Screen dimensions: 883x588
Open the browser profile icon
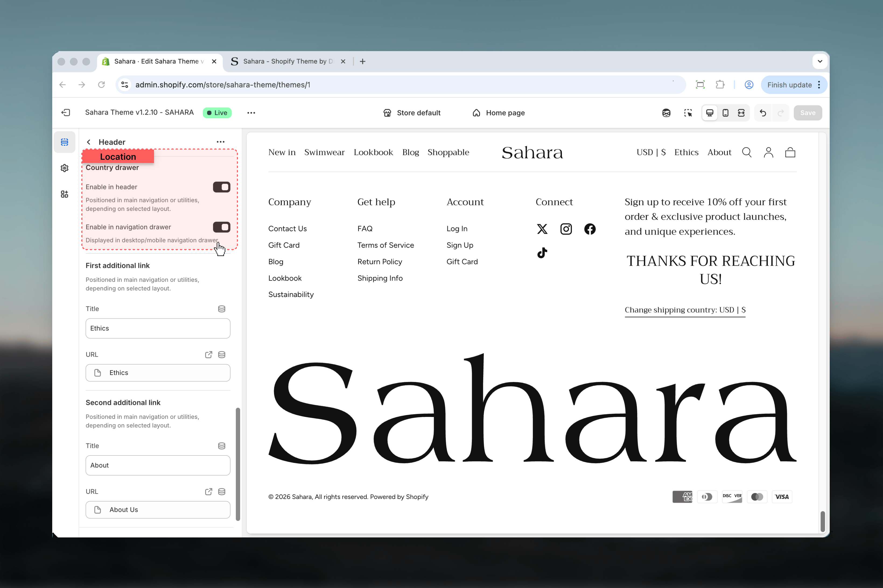(x=749, y=85)
